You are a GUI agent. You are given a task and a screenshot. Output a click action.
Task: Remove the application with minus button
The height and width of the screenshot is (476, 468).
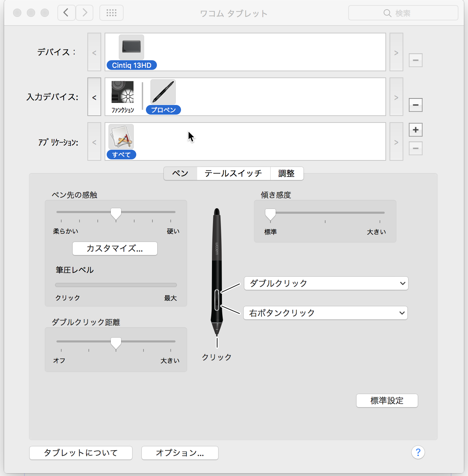pyautogui.click(x=416, y=148)
